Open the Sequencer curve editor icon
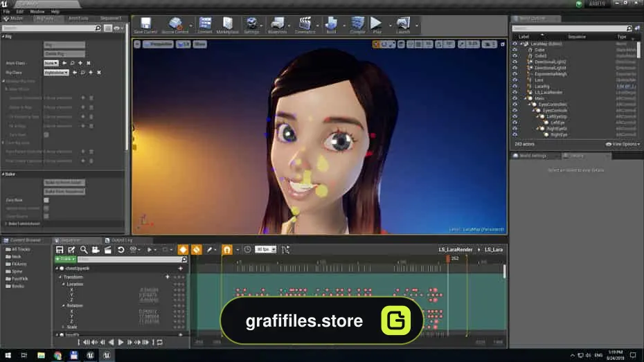Screen dimensions: 644x362 [285, 250]
